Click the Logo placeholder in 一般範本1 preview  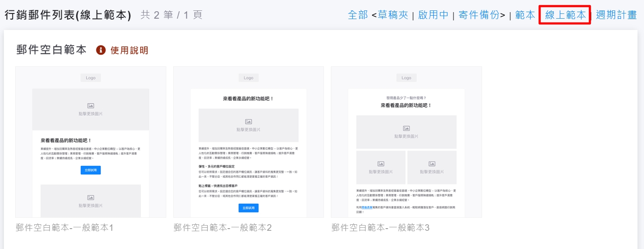[x=91, y=78]
